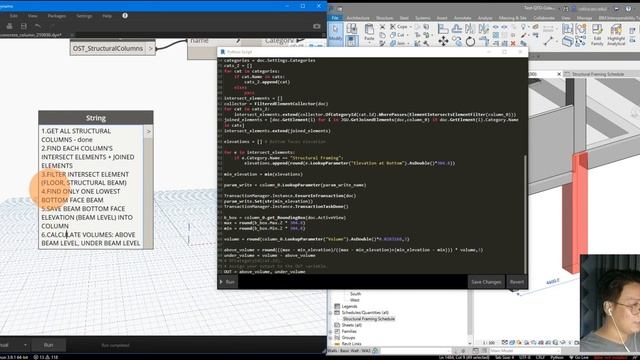Select the String node title bar
The width and height of the screenshot is (640, 360).
[96, 118]
